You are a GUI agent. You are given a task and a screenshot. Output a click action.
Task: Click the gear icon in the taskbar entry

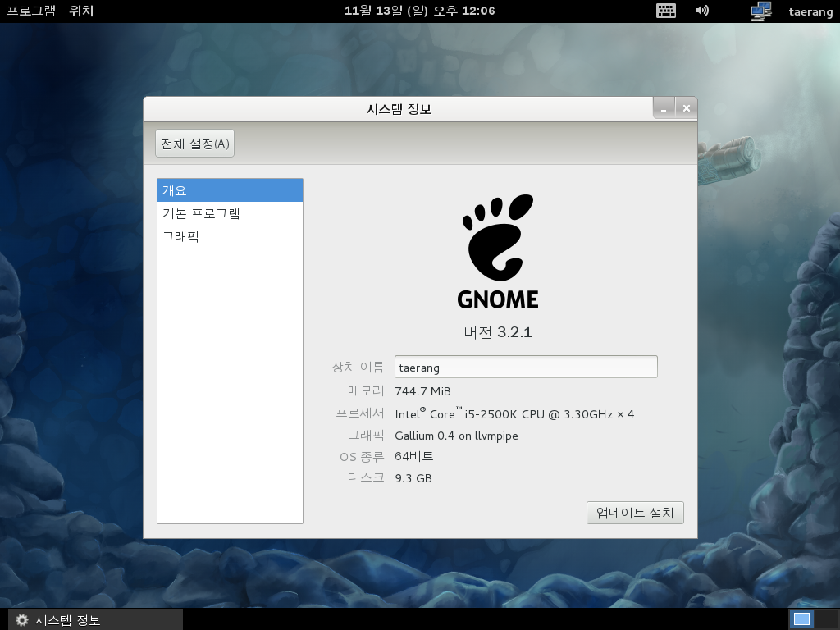[x=22, y=620]
